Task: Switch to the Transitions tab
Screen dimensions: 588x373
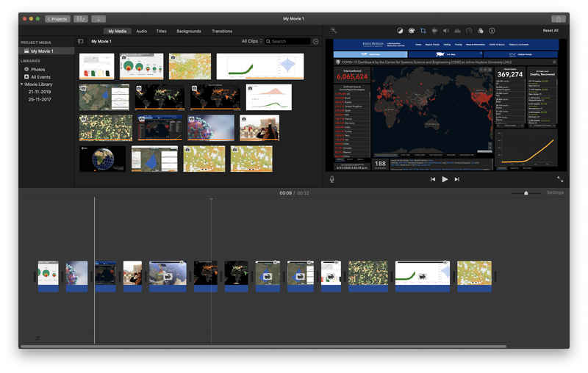Action: click(222, 31)
